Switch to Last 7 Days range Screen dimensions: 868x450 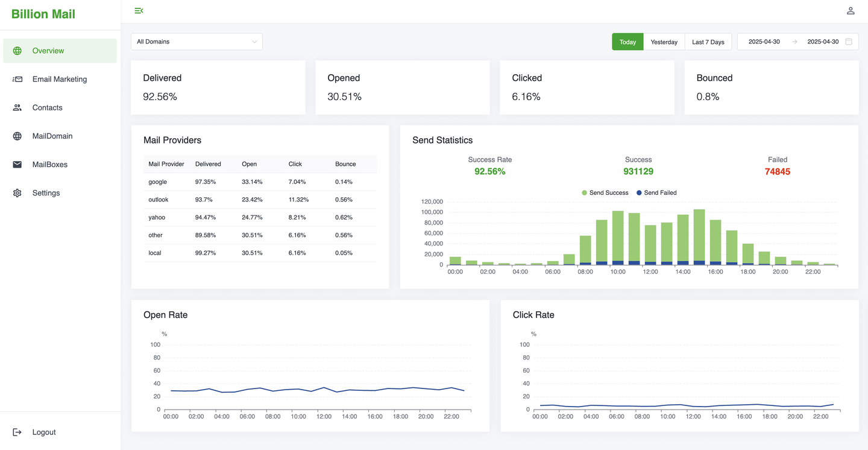click(x=708, y=42)
